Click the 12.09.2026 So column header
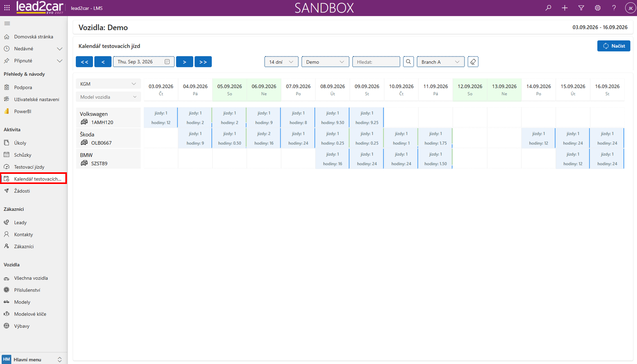637x364 pixels. click(x=470, y=90)
